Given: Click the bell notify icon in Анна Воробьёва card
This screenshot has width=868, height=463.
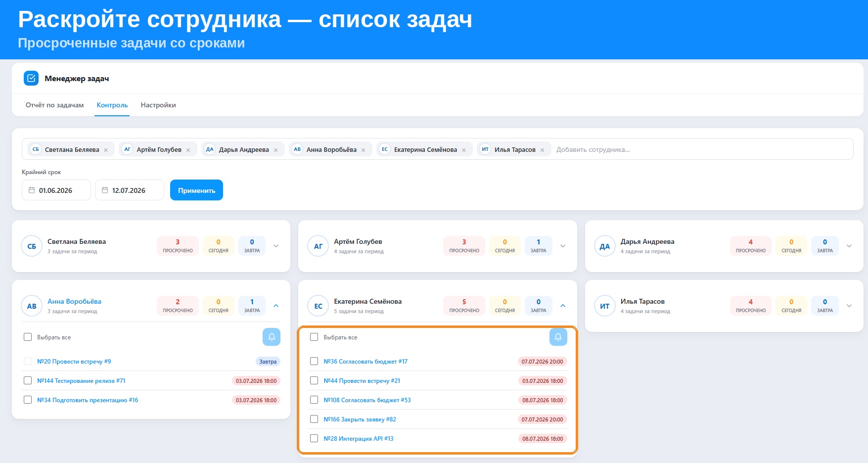Looking at the screenshot, I should coord(272,337).
